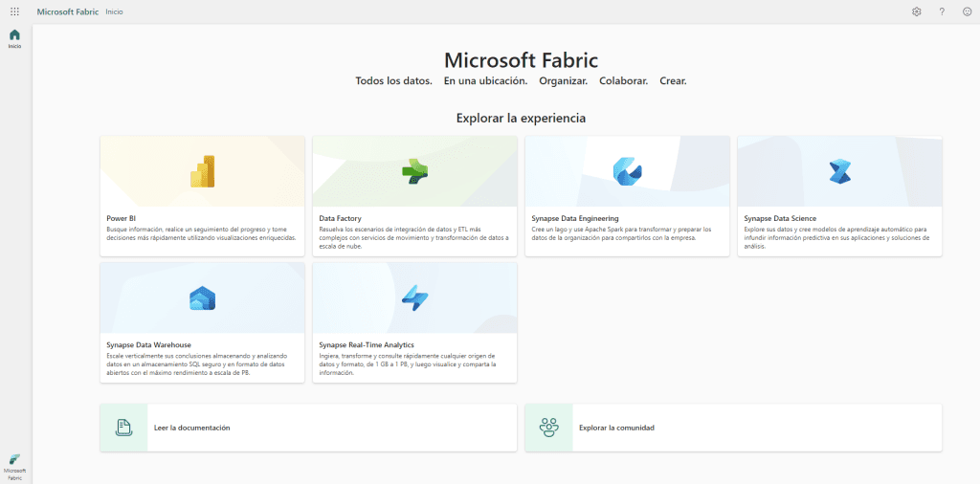Image resolution: width=980 pixels, height=484 pixels.
Task: Click the Synapse Real-Time Analytics logo icon
Action: (x=414, y=297)
